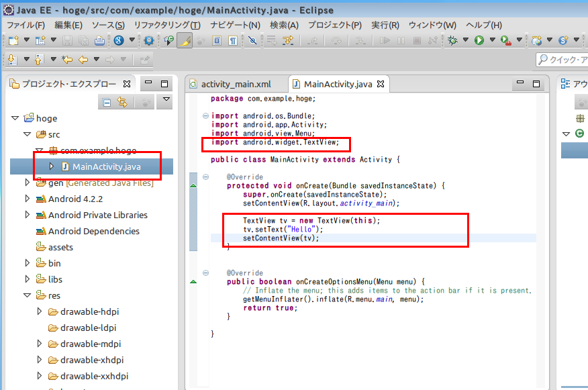Open the 検索(A) menu
The height and width of the screenshot is (390, 588).
pos(284,25)
